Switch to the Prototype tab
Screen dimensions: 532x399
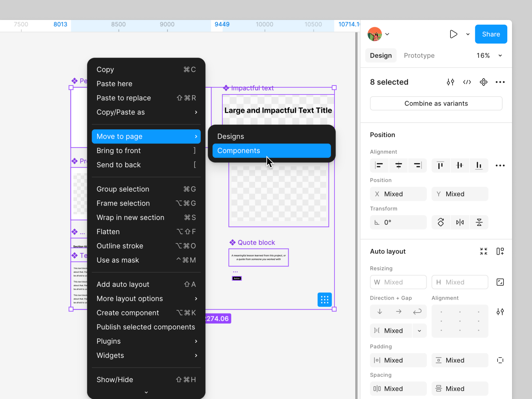(419, 56)
